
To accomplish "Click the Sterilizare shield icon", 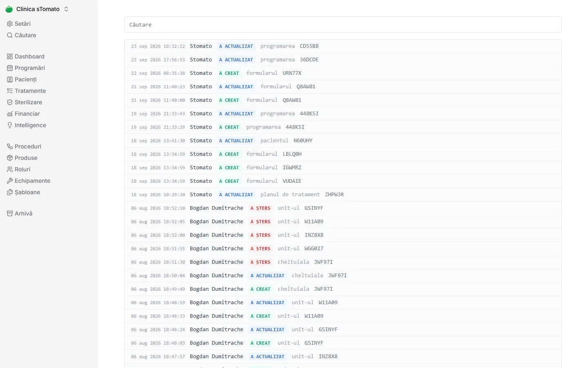I will (x=10, y=102).
